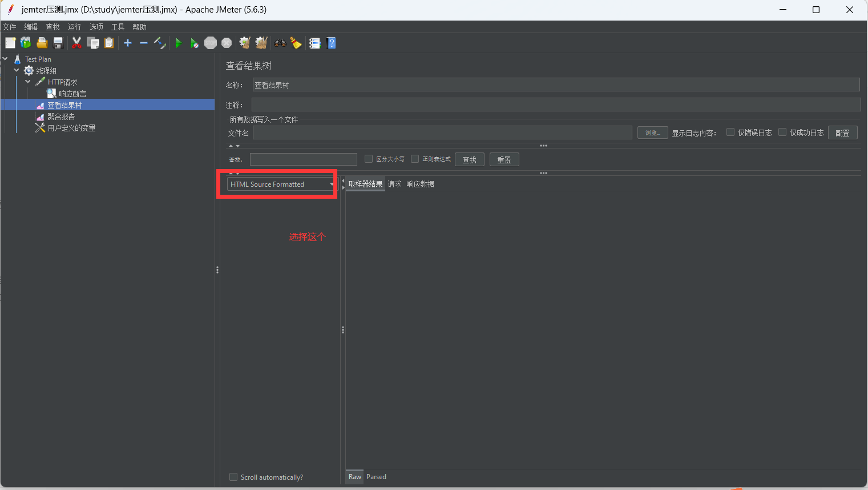Select 用户定义的变量 tree node
868x490 pixels.
pyautogui.click(x=71, y=128)
